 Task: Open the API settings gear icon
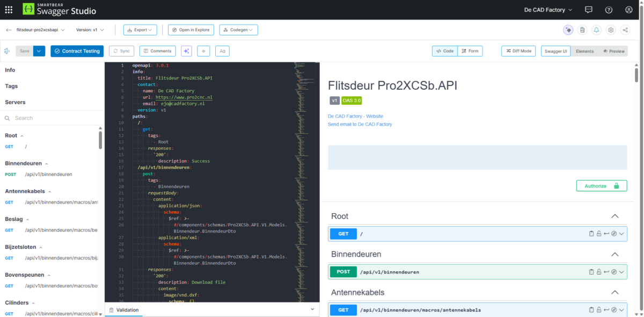[611, 30]
